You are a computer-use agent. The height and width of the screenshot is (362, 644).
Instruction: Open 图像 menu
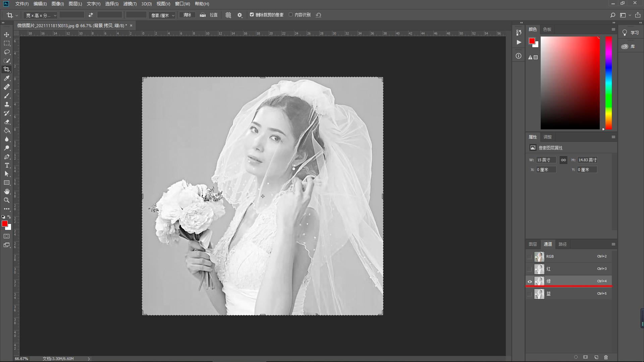point(57,4)
